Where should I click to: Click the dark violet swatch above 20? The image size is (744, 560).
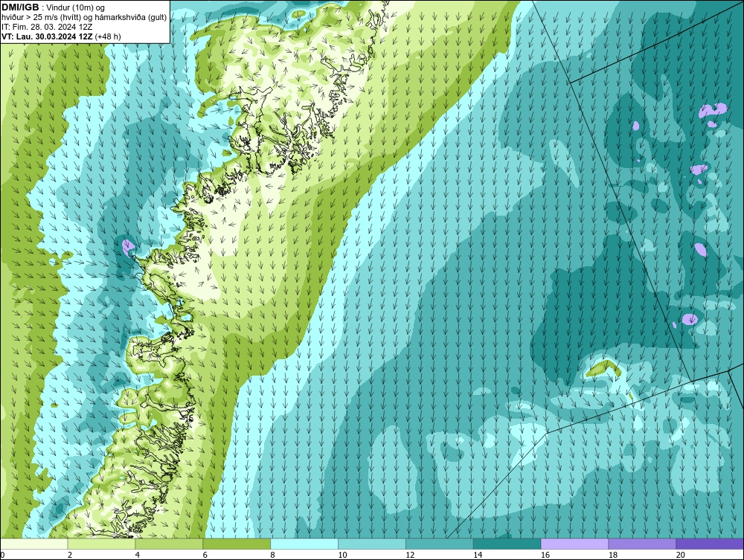click(710, 544)
